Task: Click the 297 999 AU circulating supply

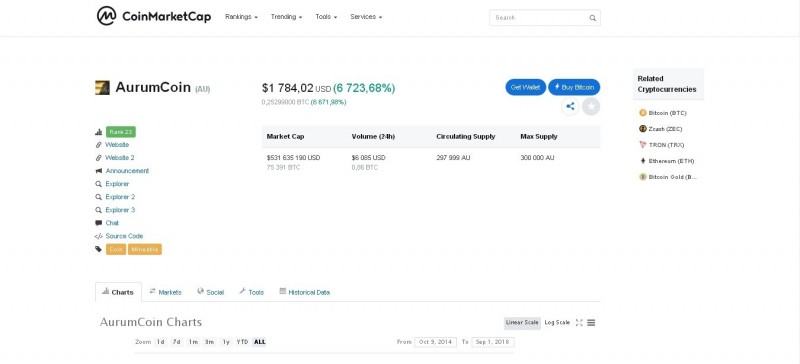Action: pyautogui.click(x=453, y=158)
